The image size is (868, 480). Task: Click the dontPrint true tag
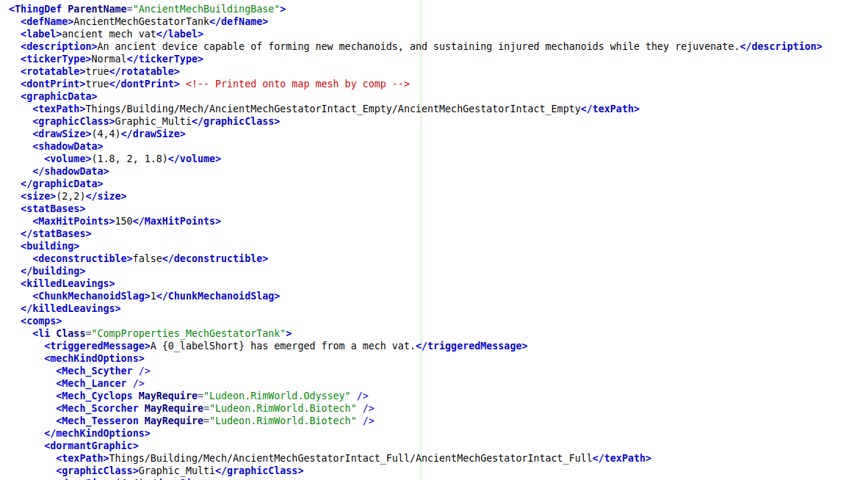click(100, 84)
